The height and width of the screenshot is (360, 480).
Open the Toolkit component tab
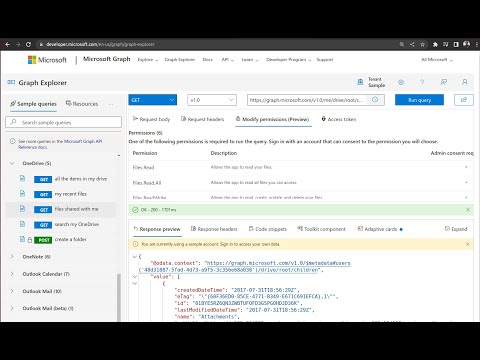321,229
